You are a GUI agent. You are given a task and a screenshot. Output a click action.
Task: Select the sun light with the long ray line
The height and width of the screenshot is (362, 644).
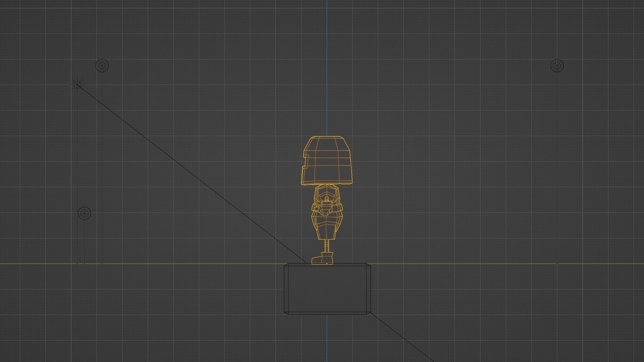77,85
